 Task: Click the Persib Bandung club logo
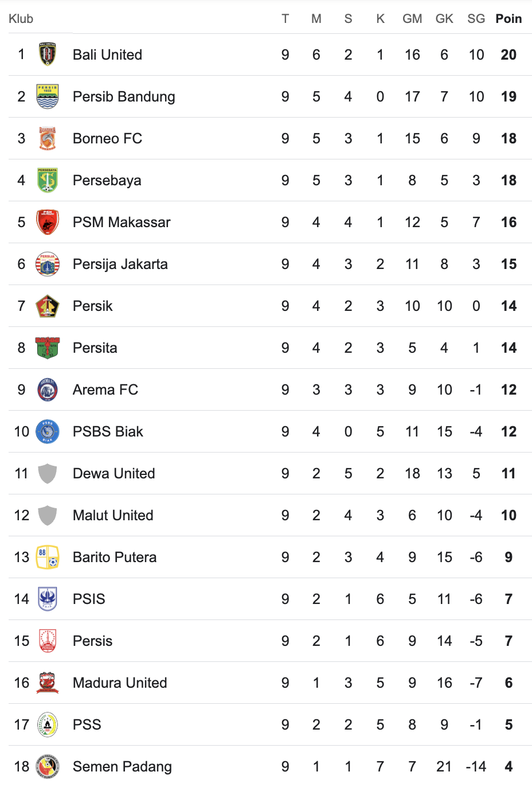(x=48, y=96)
